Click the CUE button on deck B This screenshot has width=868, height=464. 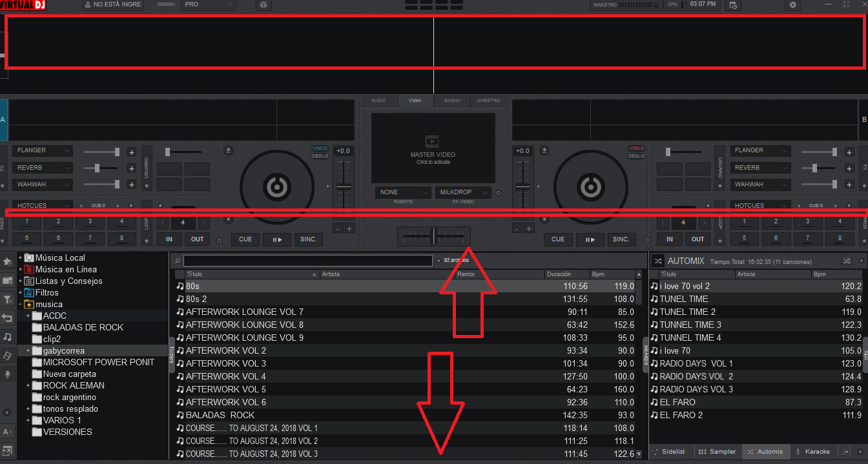tap(558, 239)
